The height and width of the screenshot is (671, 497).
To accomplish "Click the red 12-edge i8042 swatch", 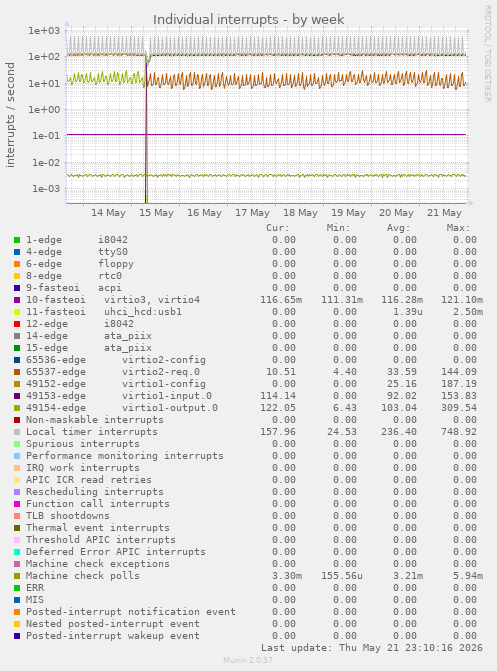I will (17, 324).
